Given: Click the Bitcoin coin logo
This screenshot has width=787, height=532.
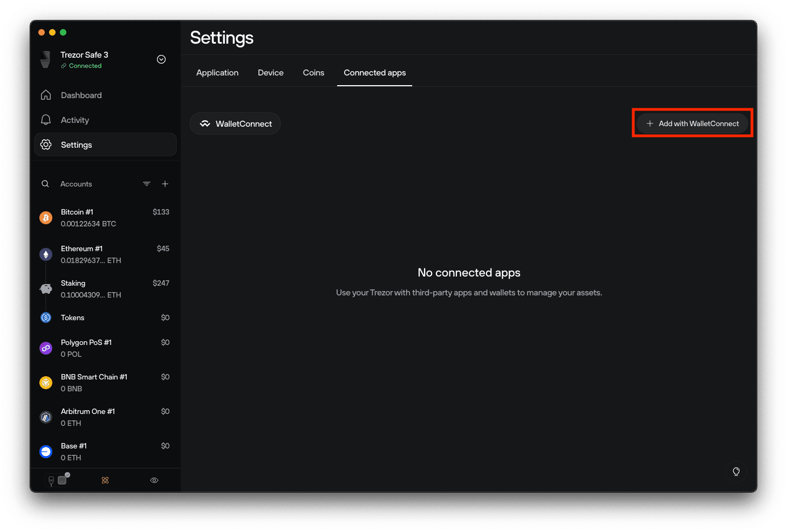Looking at the screenshot, I should pyautogui.click(x=46, y=218).
